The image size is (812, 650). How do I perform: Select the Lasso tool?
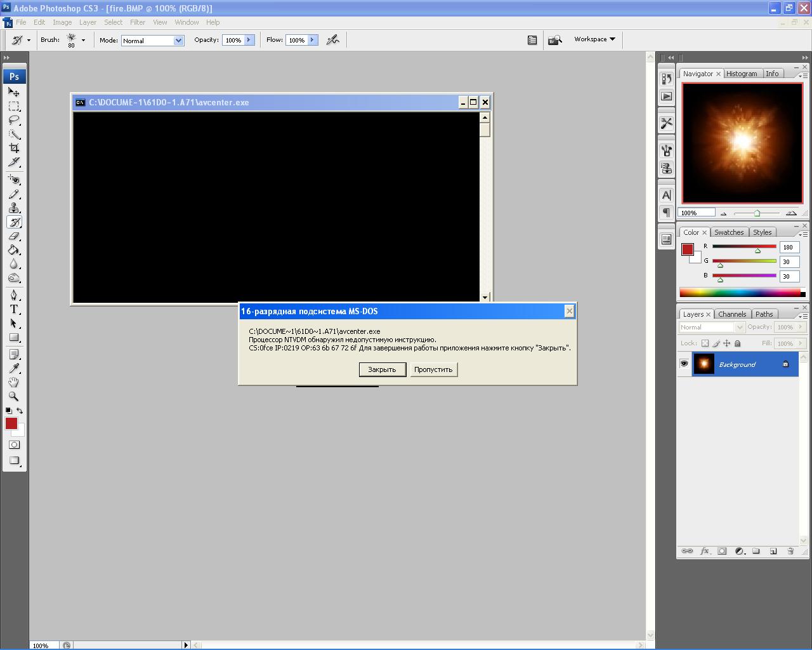pyautogui.click(x=14, y=120)
